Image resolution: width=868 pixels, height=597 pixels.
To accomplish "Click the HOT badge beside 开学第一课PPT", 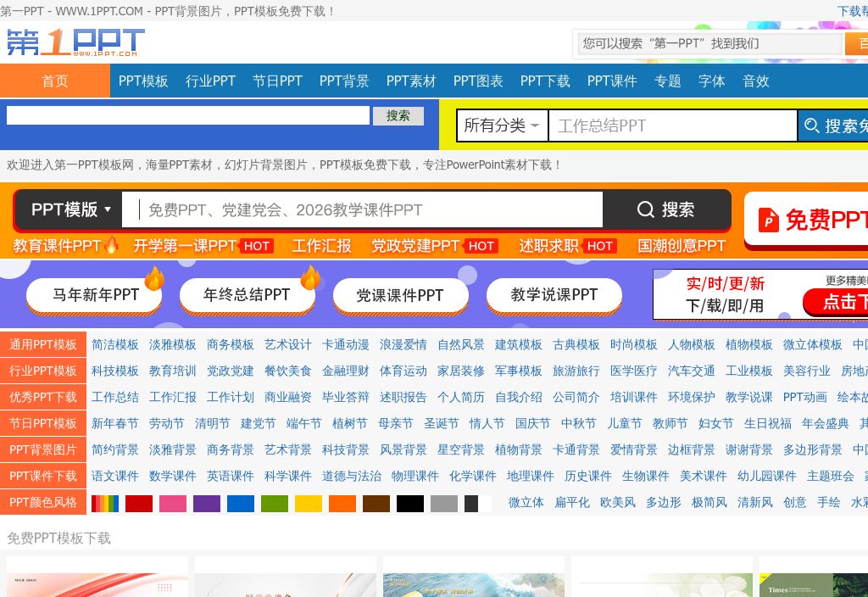I will (256, 245).
